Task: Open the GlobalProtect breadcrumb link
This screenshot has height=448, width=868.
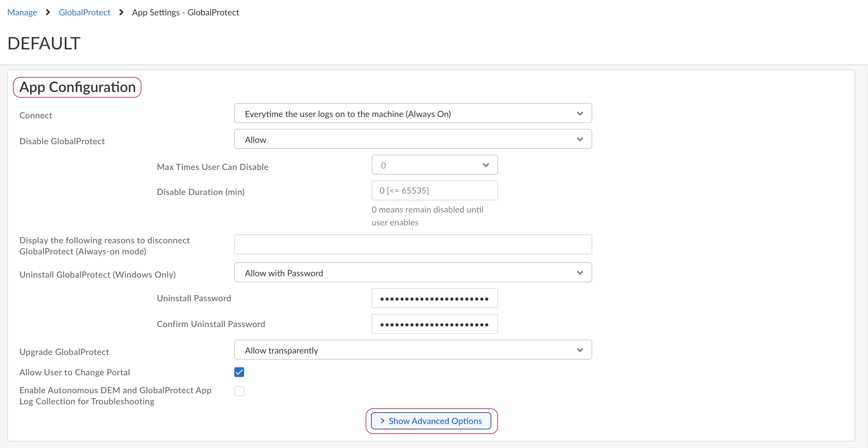Action: pyautogui.click(x=85, y=13)
